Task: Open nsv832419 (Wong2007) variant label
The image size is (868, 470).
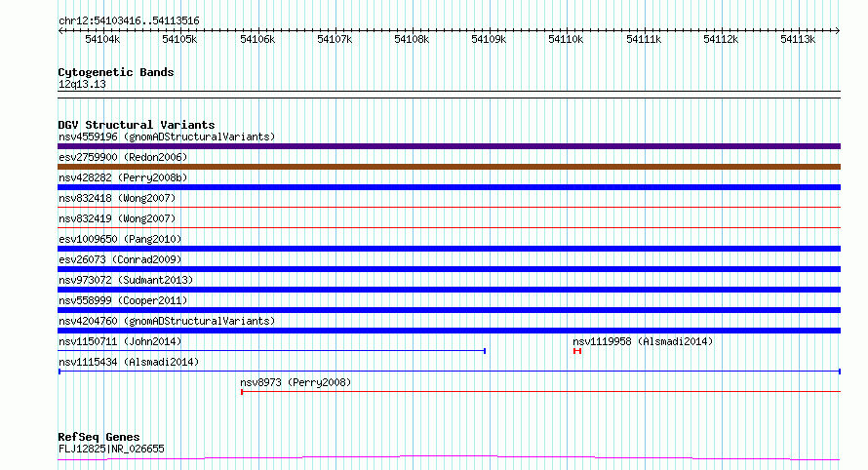Action: pos(117,218)
